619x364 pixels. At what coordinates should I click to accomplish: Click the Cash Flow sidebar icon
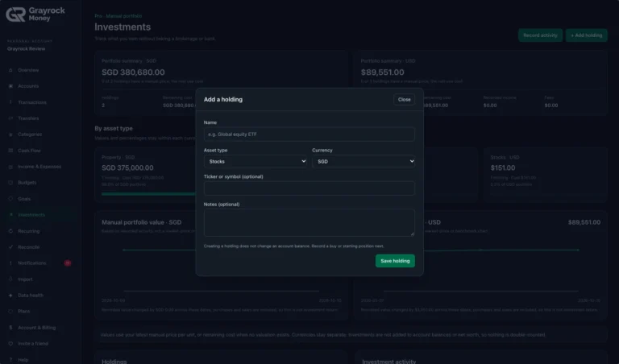pos(10,151)
